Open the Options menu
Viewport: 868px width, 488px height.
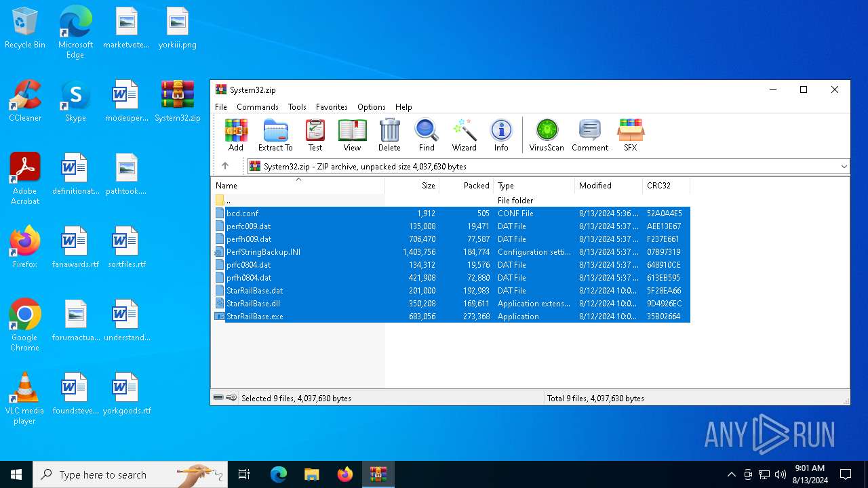372,107
